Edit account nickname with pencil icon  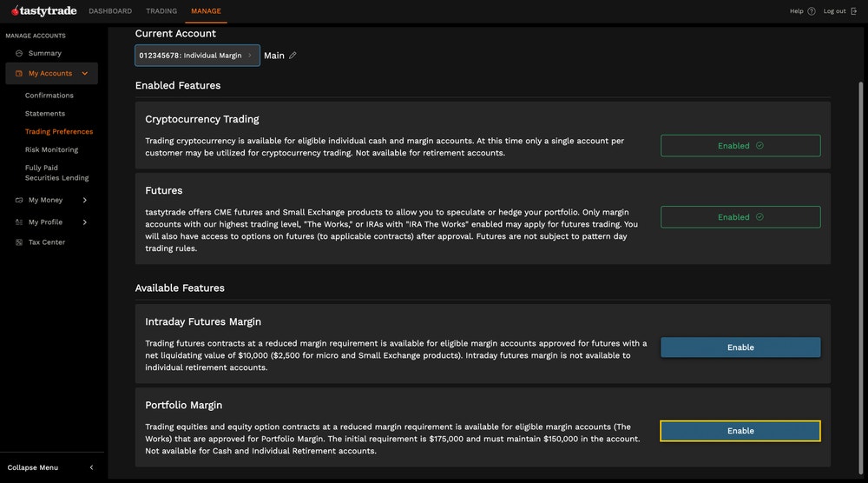[293, 56]
